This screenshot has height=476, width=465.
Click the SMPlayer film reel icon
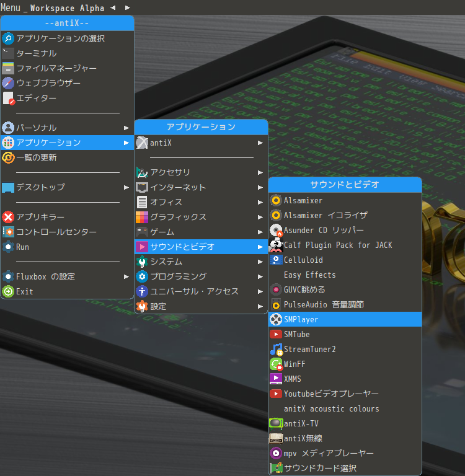(x=276, y=319)
